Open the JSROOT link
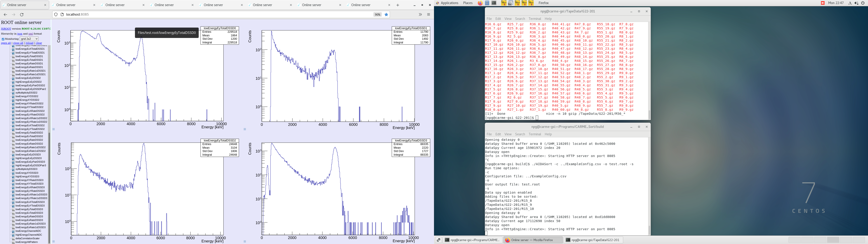Viewport: 868px width, 244px height. coord(6,29)
